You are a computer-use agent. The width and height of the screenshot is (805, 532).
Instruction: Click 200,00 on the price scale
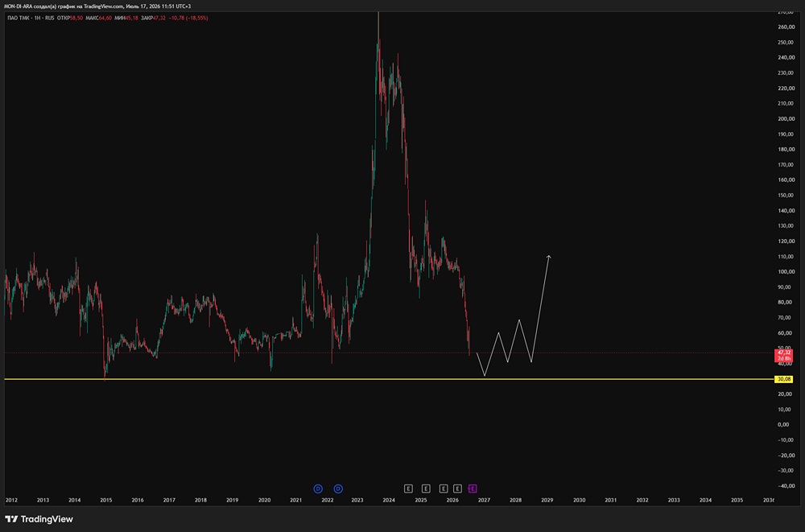point(786,118)
